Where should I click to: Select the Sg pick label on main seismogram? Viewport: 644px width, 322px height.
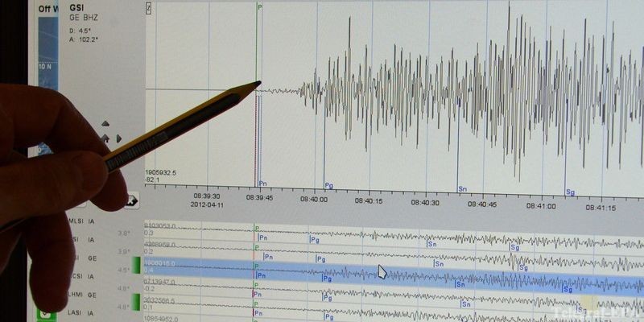click(570, 192)
